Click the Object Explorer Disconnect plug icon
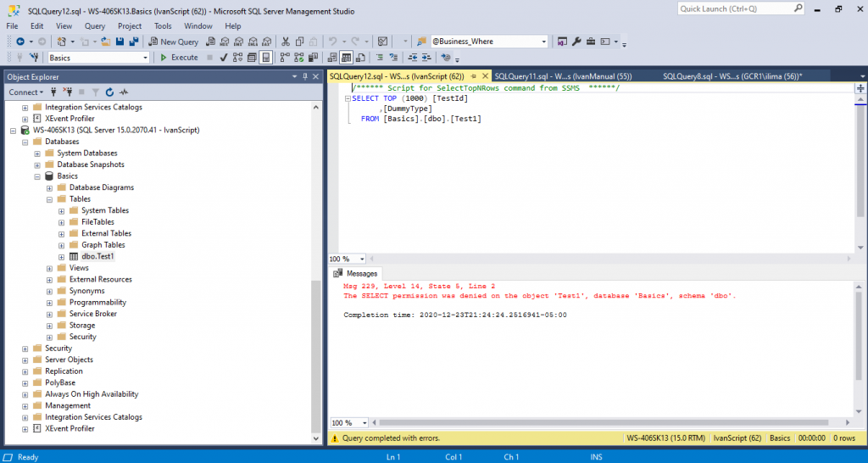Image resolution: width=868 pixels, height=463 pixels. click(x=68, y=92)
